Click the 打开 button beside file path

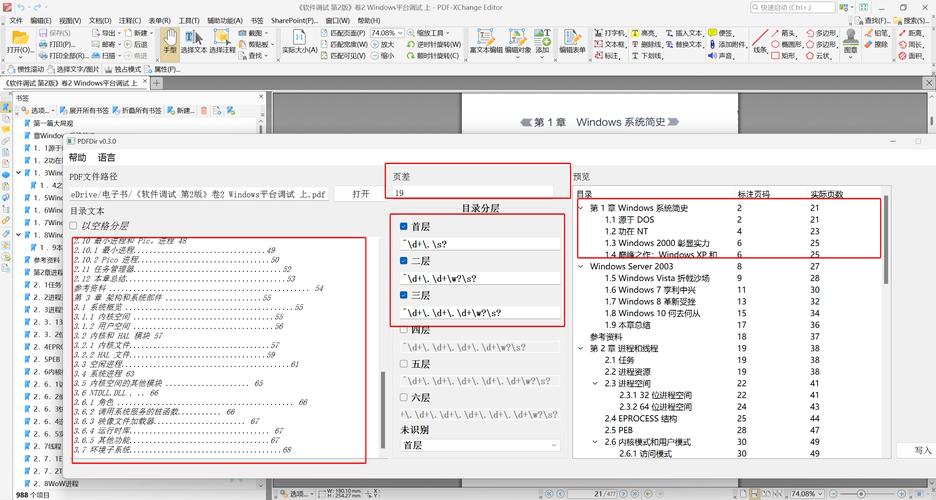point(360,193)
